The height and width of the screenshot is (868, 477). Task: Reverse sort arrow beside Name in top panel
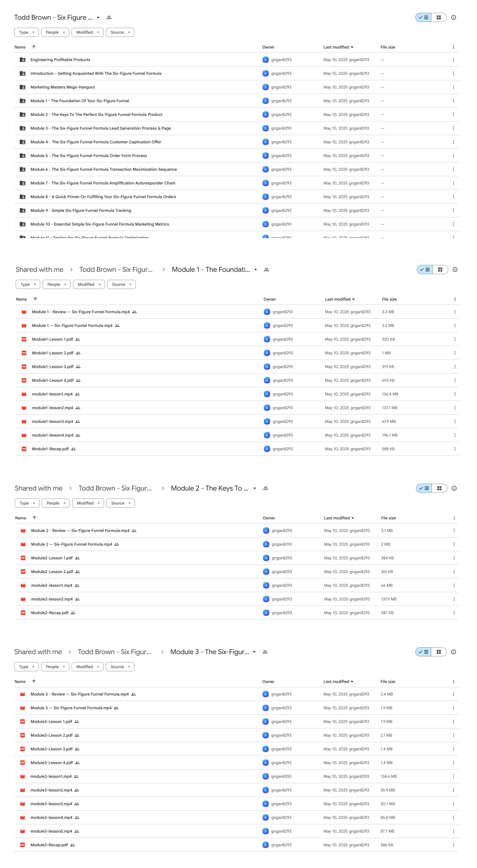coord(34,47)
